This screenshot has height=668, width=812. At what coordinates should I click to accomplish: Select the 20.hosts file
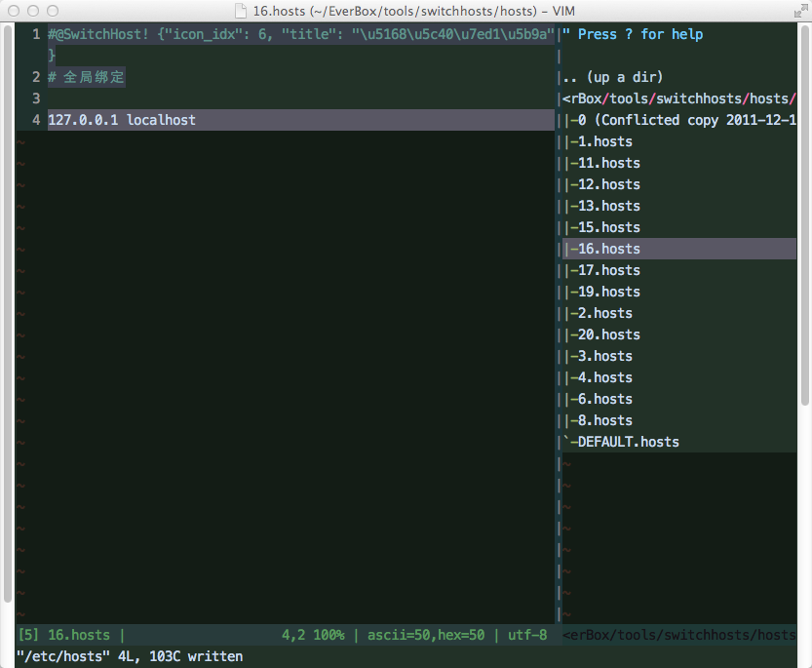(608, 334)
